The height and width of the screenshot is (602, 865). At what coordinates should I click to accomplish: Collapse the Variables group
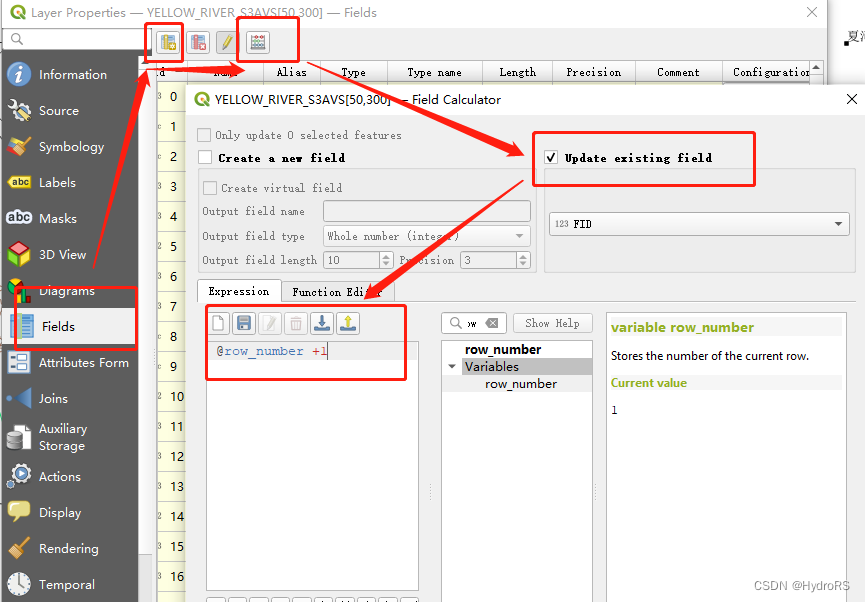(452, 366)
